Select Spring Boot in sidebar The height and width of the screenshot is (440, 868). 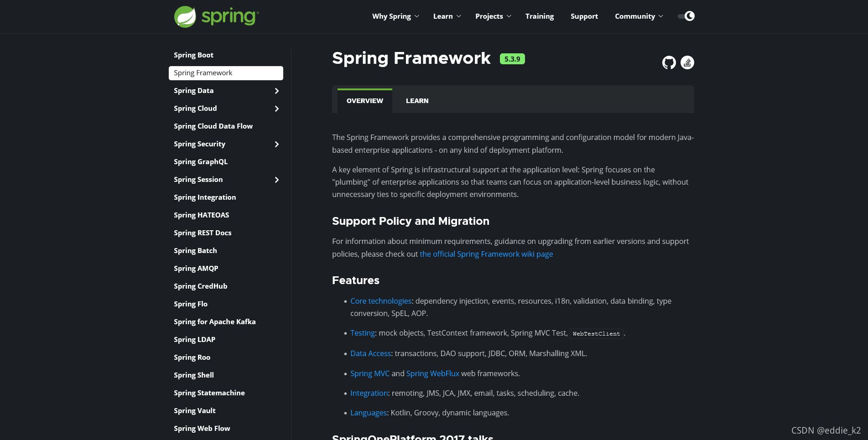193,55
